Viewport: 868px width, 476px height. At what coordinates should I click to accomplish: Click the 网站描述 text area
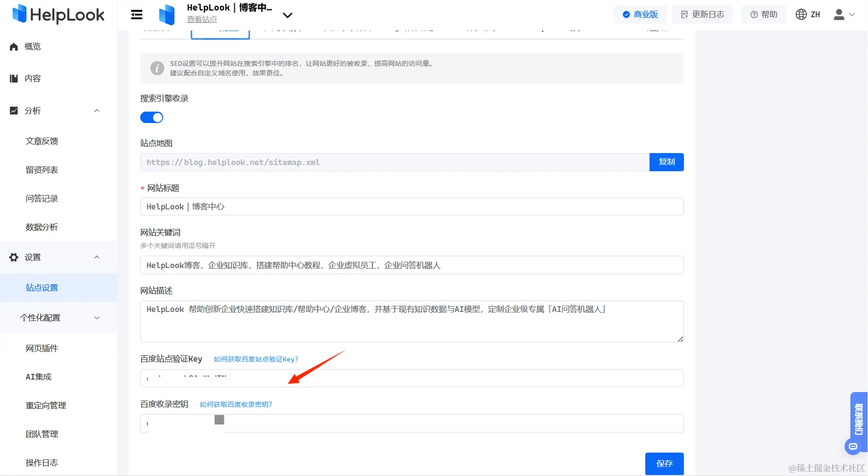click(412, 321)
